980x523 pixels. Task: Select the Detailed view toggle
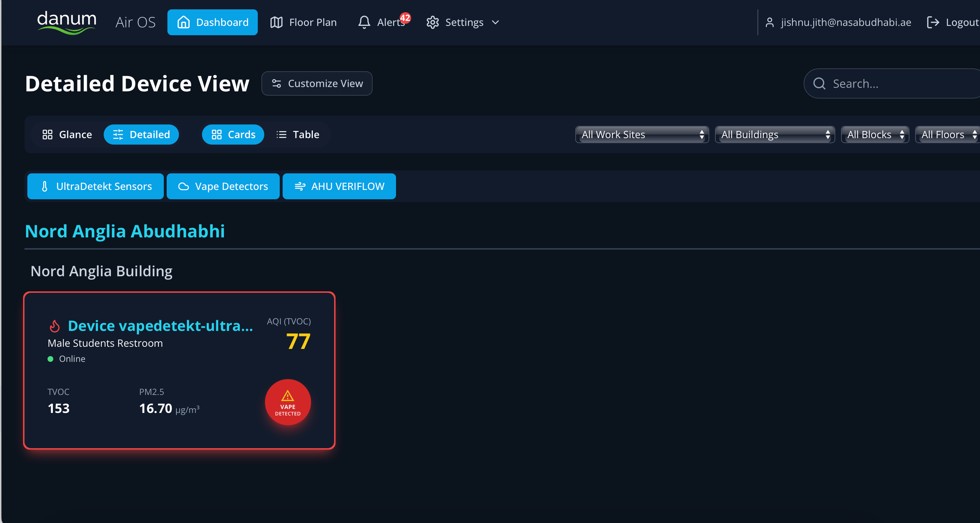141,134
